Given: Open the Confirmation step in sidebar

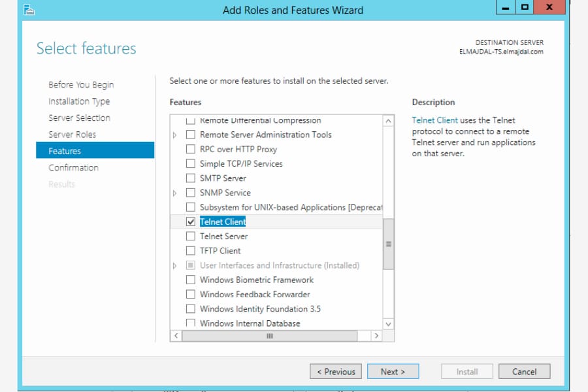Looking at the screenshot, I should (x=73, y=168).
